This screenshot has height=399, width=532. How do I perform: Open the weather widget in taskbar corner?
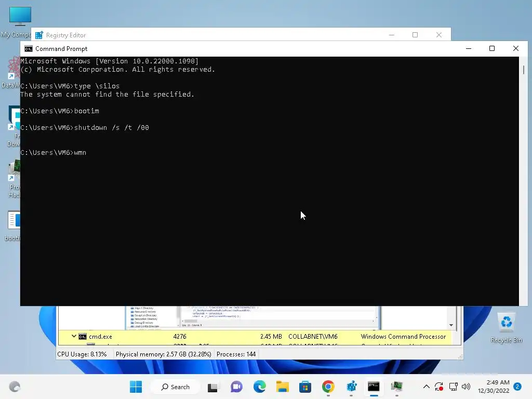[x=15, y=387]
